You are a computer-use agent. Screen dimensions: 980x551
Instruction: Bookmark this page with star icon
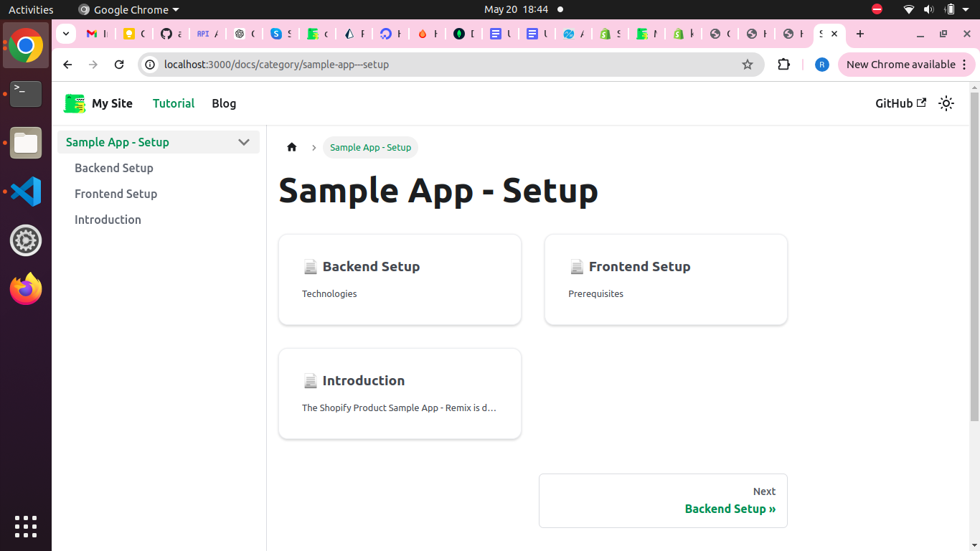pyautogui.click(x=747, y=65)
